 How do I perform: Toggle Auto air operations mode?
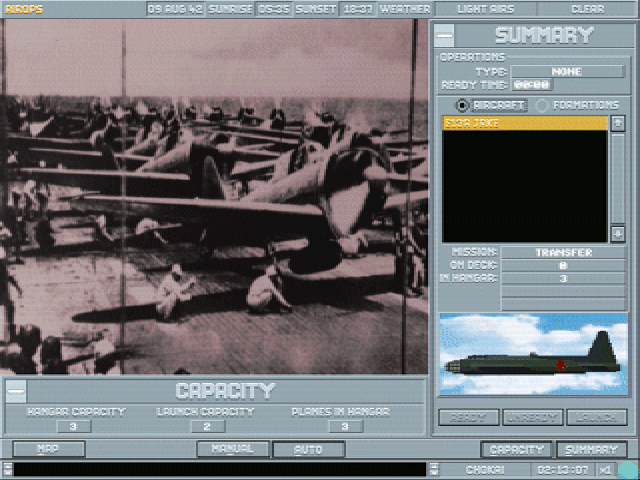tap(308, 450)
